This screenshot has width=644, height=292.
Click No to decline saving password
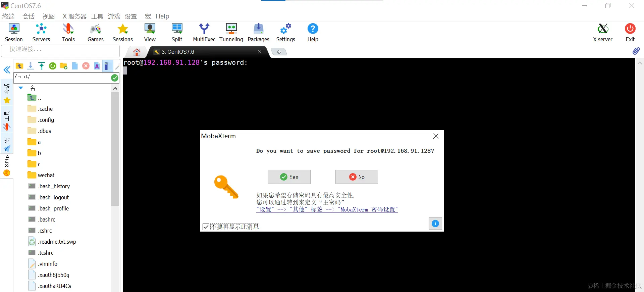click(x=357, y=177)
